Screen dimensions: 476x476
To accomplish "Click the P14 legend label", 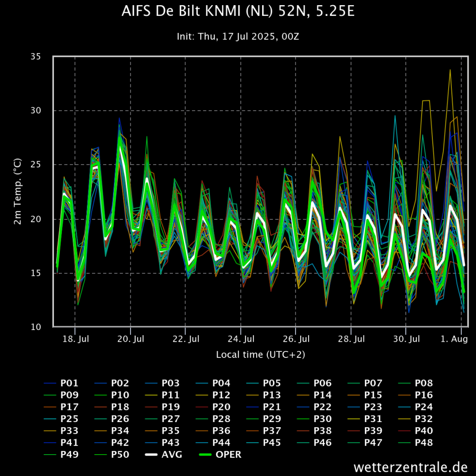I will click(323, 395).
